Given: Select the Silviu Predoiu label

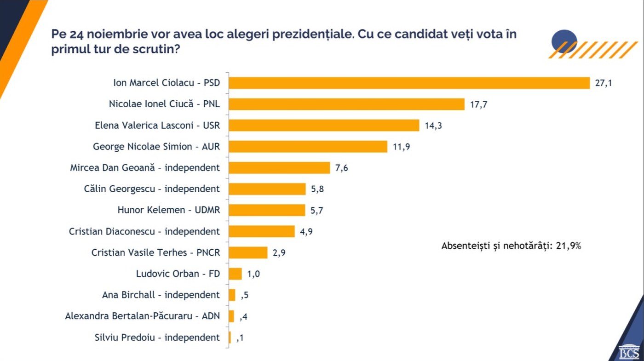Looking at the screenshot, I should coord(157,338).
